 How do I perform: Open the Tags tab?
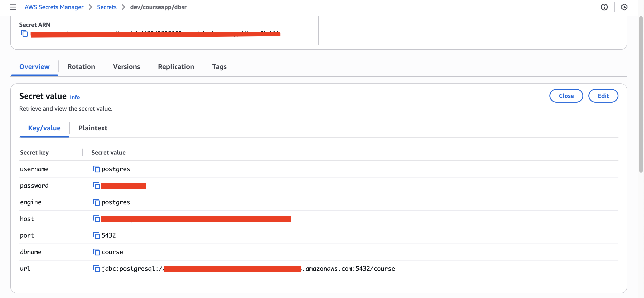[x=219, y=67]
